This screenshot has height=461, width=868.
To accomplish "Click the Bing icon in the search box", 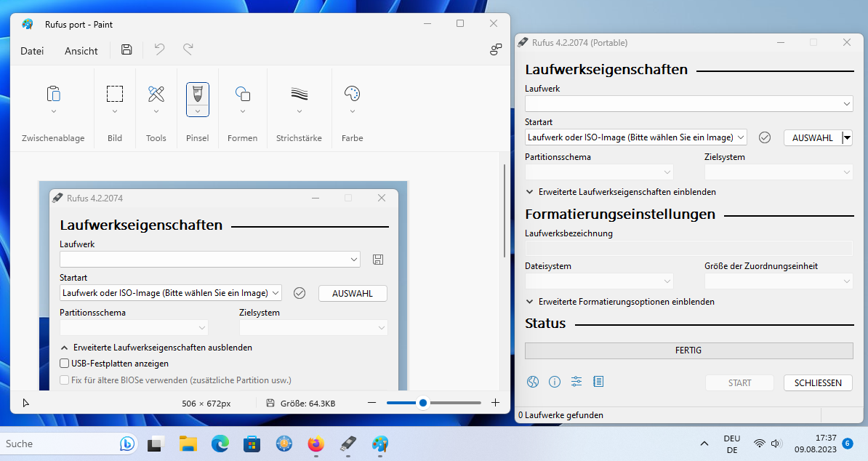I will coord(126,444).
